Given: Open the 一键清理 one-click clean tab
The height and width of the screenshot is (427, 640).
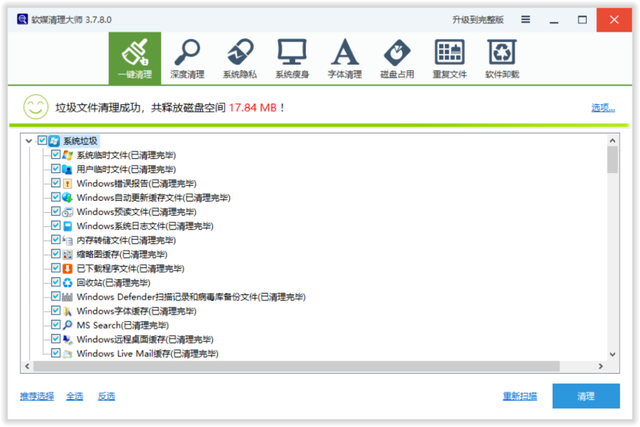Looking at the screenshot, I should pyautogui.click(x=135, y=58).
